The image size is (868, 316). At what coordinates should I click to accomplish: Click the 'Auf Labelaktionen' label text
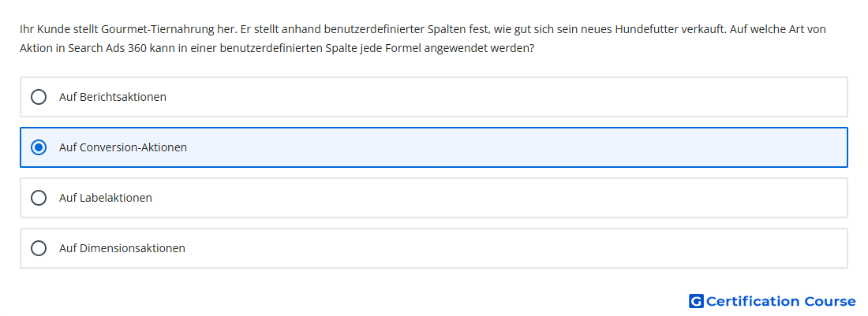(106, 198)
